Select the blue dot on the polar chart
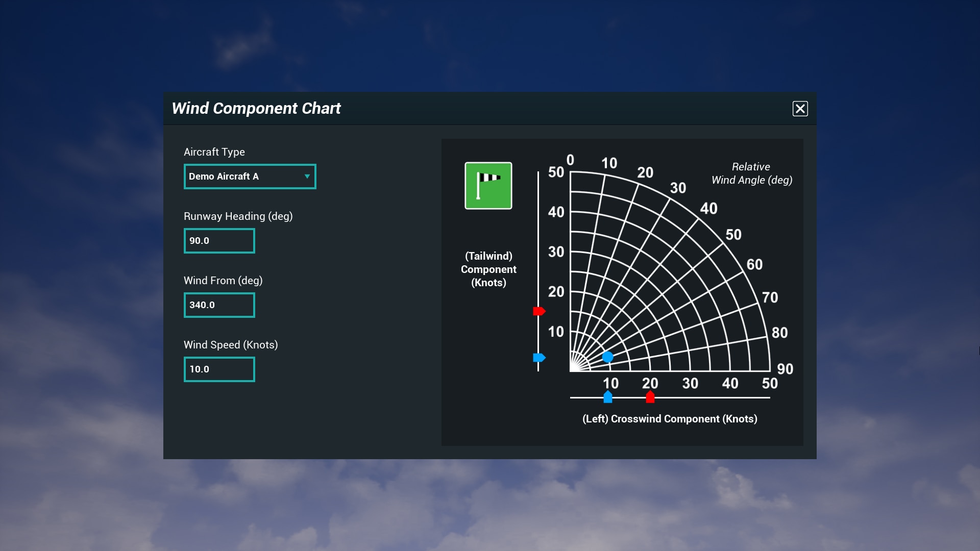980x551 pixels. (608, 358)
